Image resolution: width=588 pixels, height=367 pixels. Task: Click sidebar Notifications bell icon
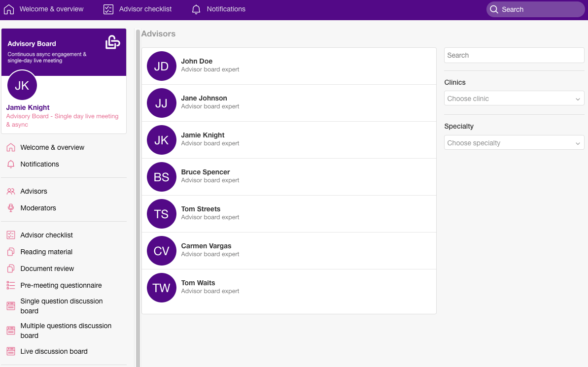point(11,164)
